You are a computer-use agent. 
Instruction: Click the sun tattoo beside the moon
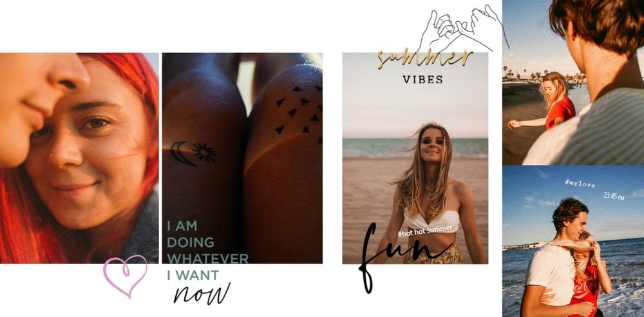point(204,152)
